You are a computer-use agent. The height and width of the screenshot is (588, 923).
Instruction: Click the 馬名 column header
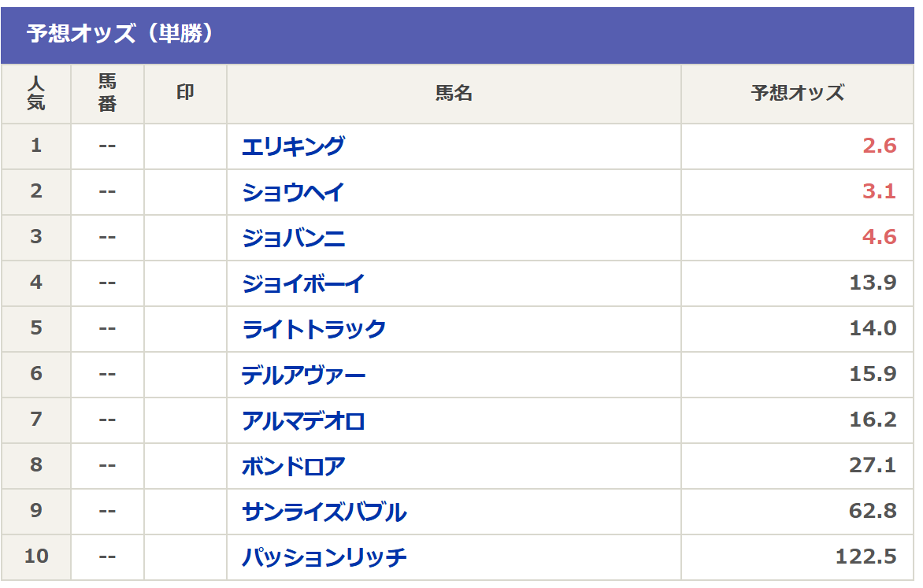click(454, 93)
